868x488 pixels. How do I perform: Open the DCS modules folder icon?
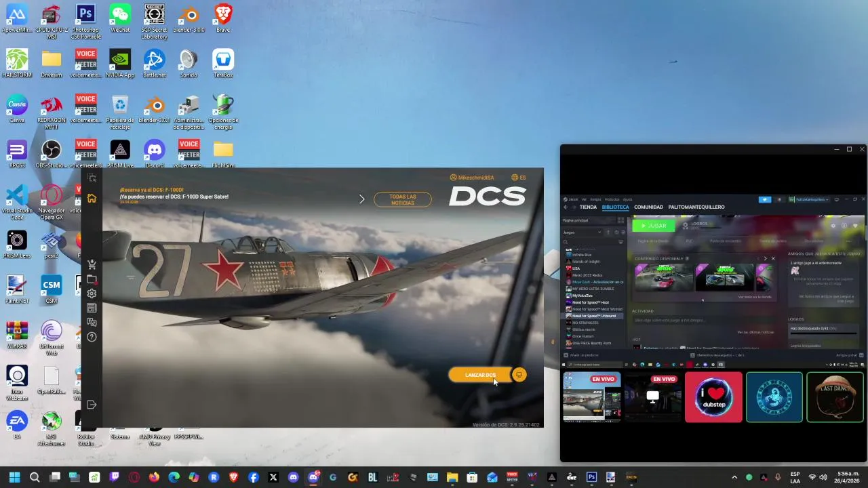[92, 279]
